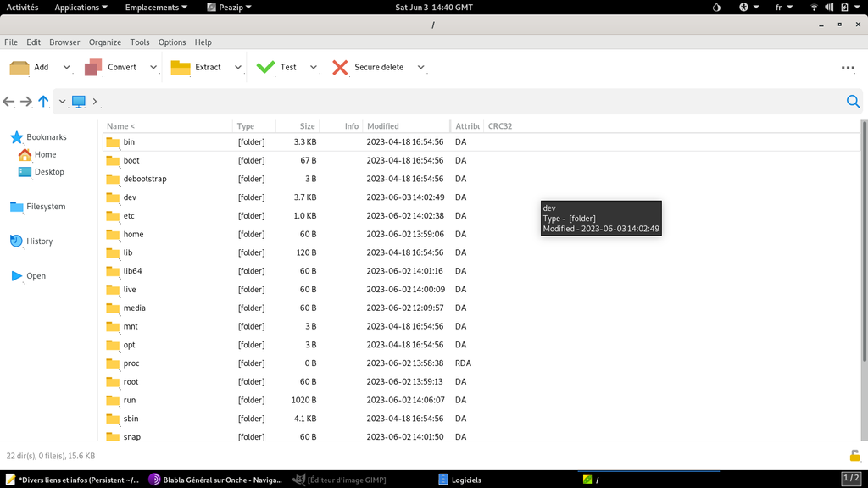Go up one directory level arrow

[43, 102]
